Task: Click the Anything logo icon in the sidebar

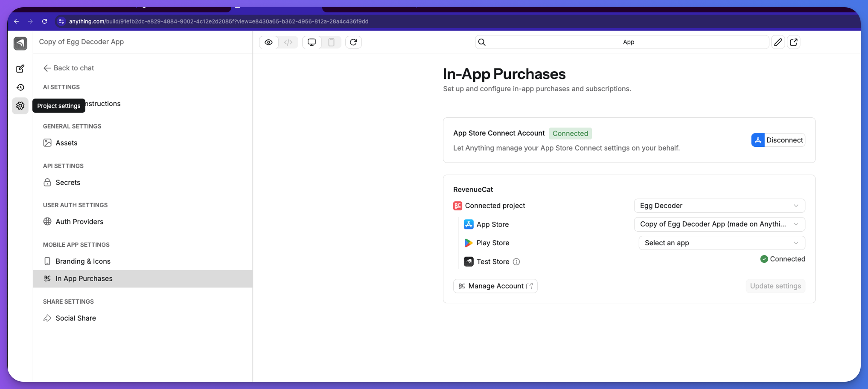Action: [x=20, y=43]
